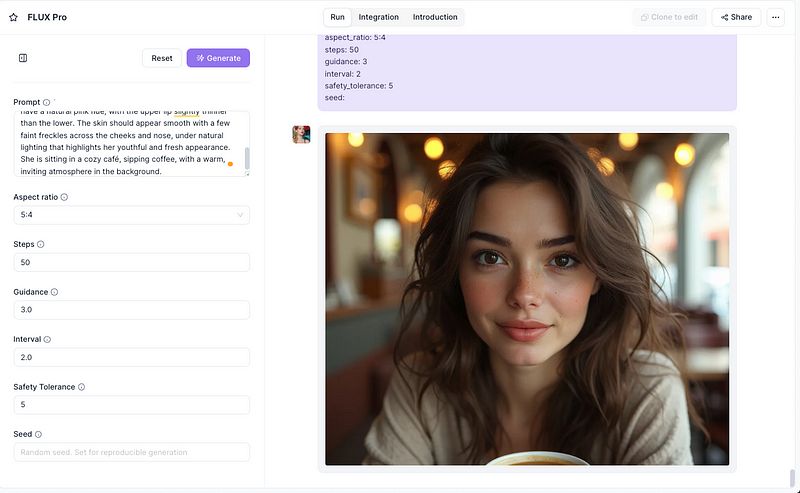Click the 'seed:' text in message
Viewport: 800px width, 493px height.
pos(334,97)
